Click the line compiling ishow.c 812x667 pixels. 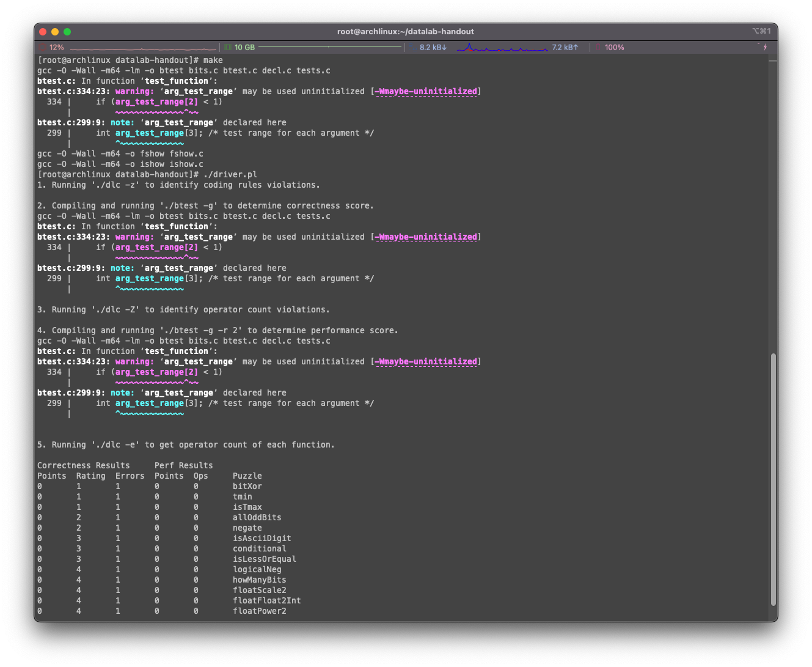[x=120, y=164]
